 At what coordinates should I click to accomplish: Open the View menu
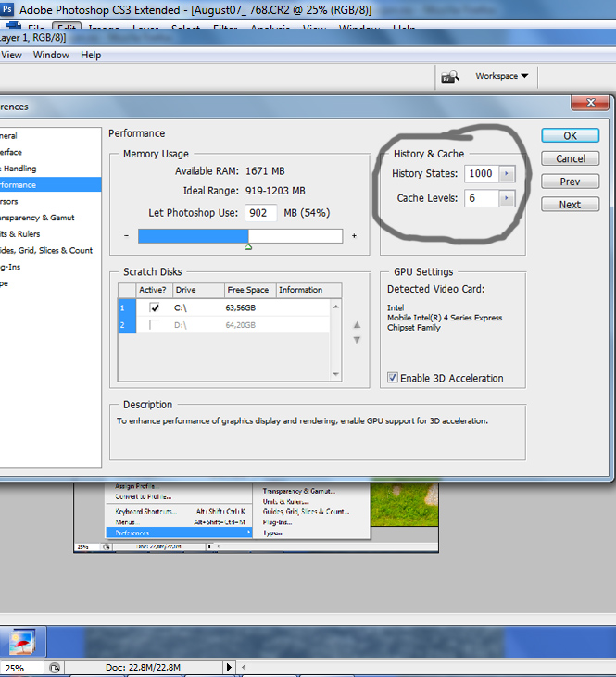[11, 55]
